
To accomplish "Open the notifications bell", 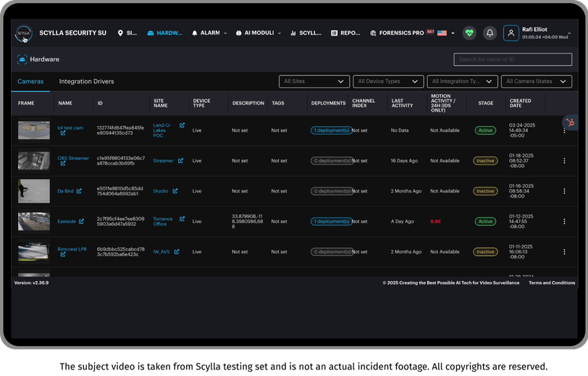I will [x=490, y=33].
